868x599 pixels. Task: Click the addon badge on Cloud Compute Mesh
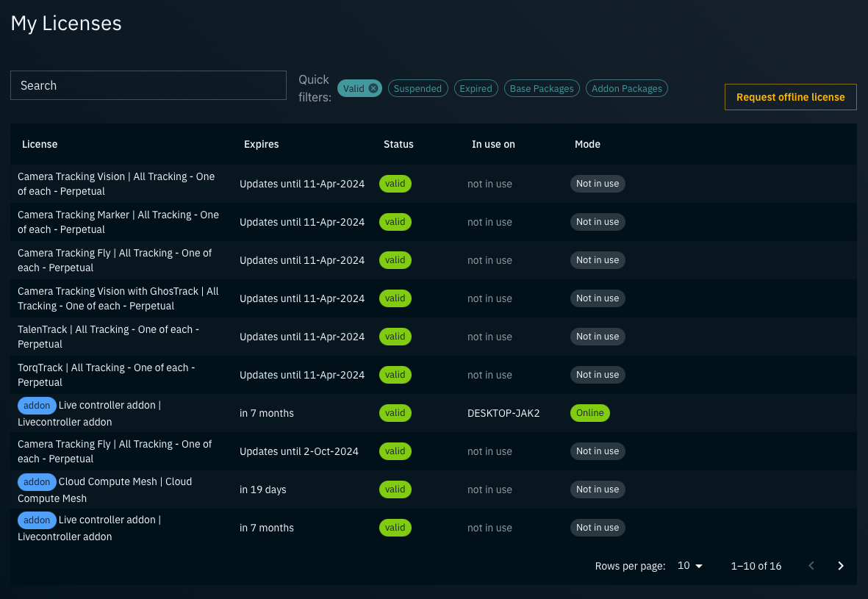(x=37, y=481)
